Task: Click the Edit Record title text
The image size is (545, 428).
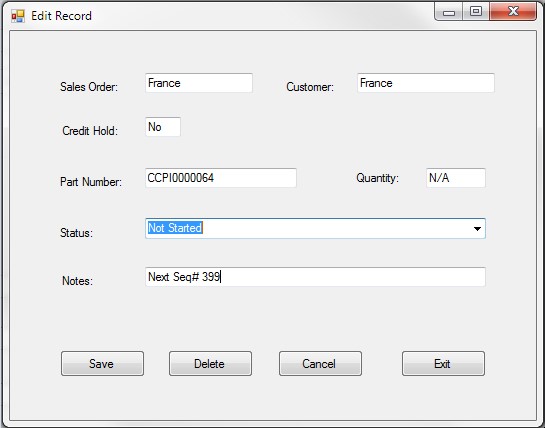Action: point(62,16)
